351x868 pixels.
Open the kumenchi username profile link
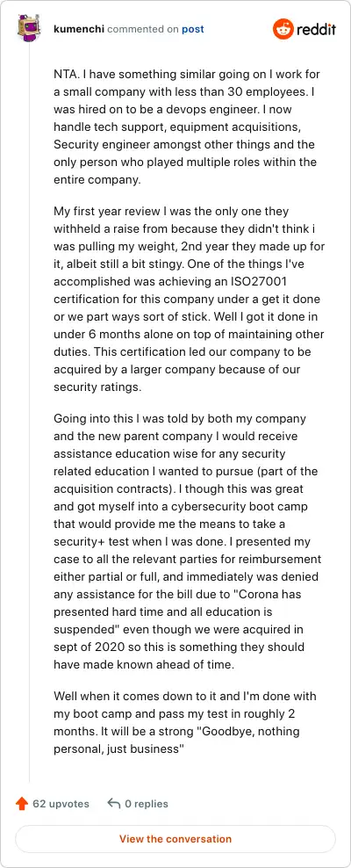[79, 29]
